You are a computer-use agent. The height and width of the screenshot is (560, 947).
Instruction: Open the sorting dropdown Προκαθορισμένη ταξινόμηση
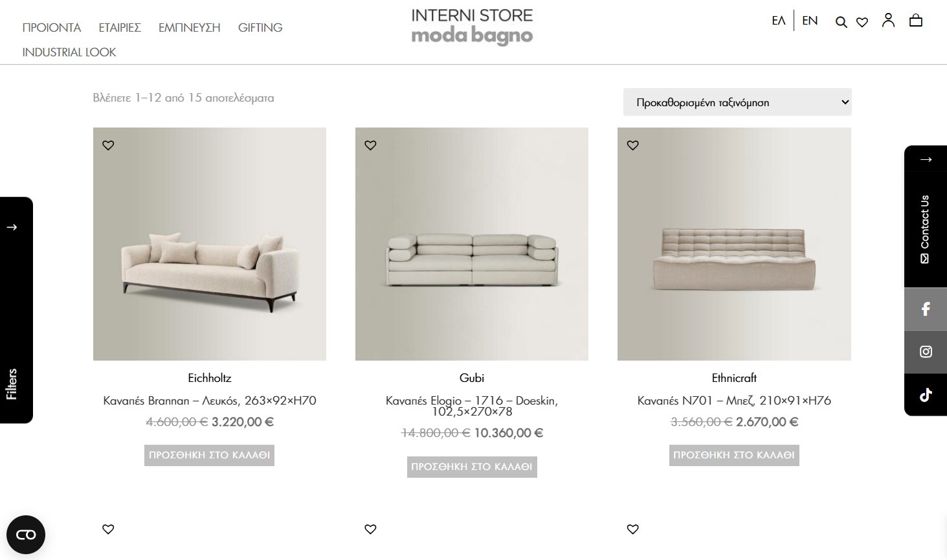737,102
